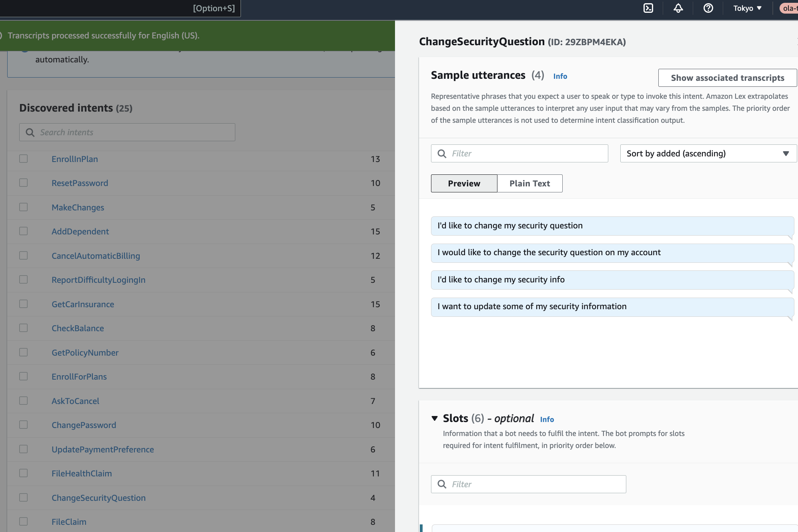The width and height of the screenshot is (798, 532).
Task: Collapse the Slots section triangle
Action: [435, 418]
